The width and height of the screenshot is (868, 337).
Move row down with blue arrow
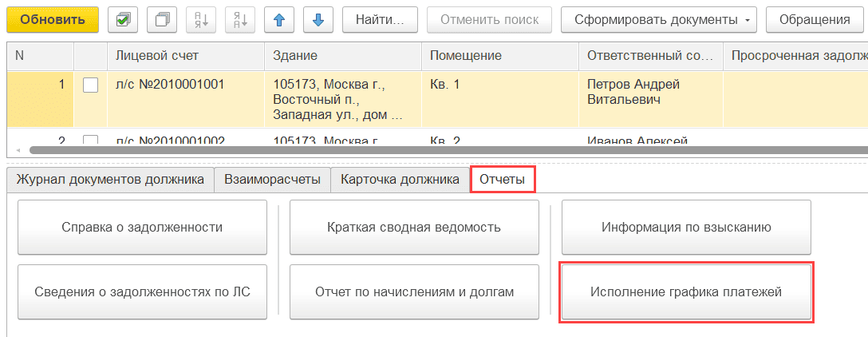click(318, 20)
